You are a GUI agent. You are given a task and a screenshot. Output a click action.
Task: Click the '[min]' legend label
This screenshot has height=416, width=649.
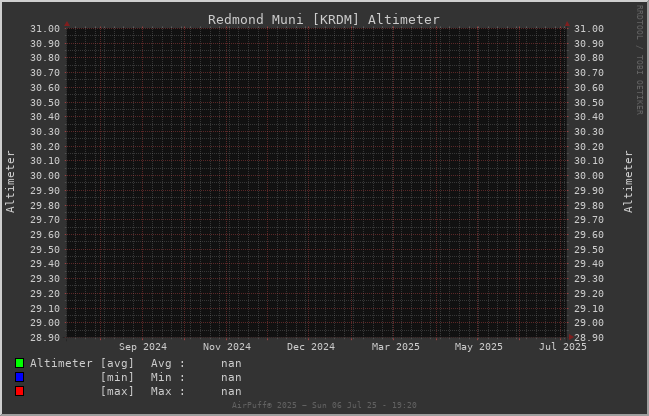click(117, 378)
